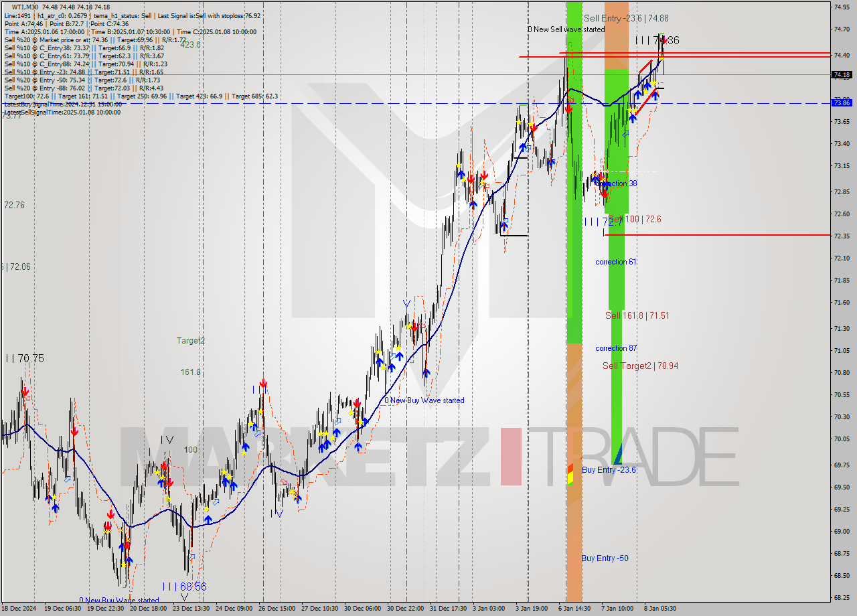Viewport: 857px width, 616px height.
Task: Select the 'Sell Entry -23.6 | 74.88' label
Action: tap(626, 18)
